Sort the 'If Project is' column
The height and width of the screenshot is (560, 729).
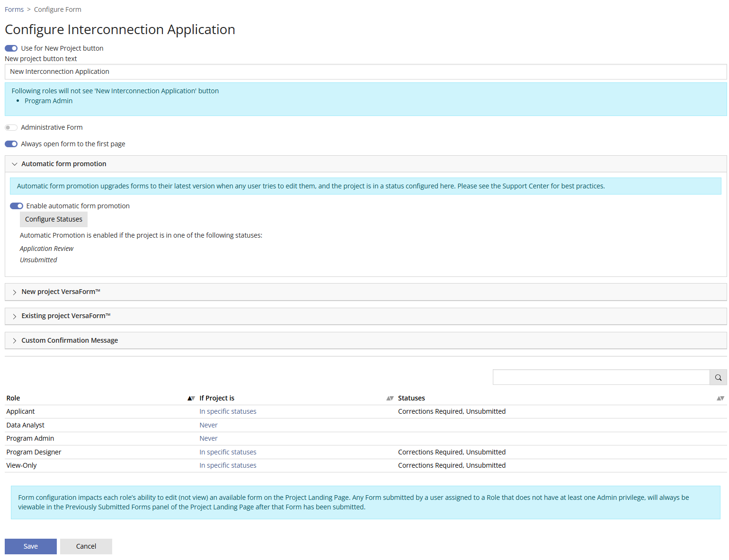[390, 398]
